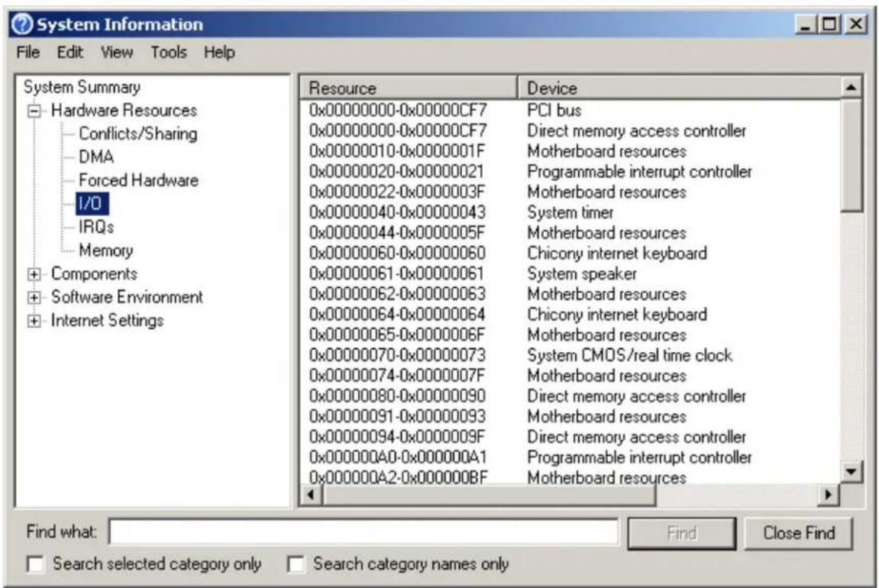
Task: Sort by the Resource column header
Action: click(x=409, y=88)
